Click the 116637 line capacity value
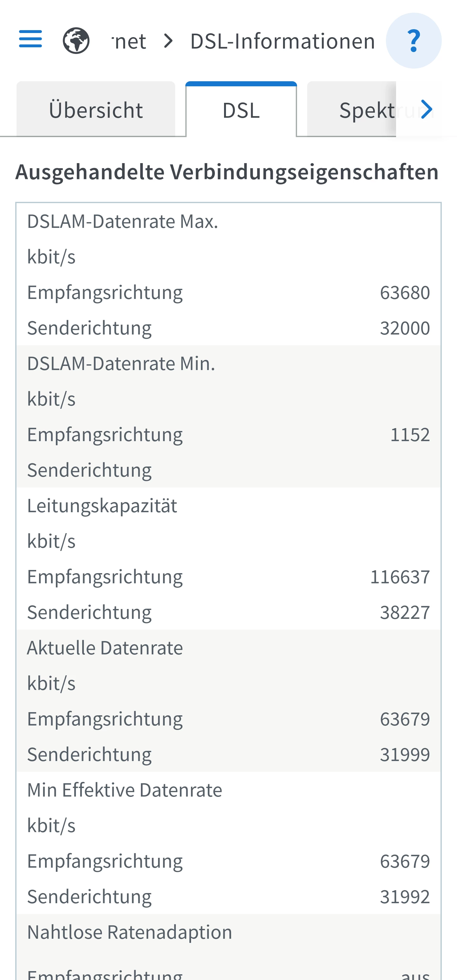The image size is (457, 980). pos(400,577)
